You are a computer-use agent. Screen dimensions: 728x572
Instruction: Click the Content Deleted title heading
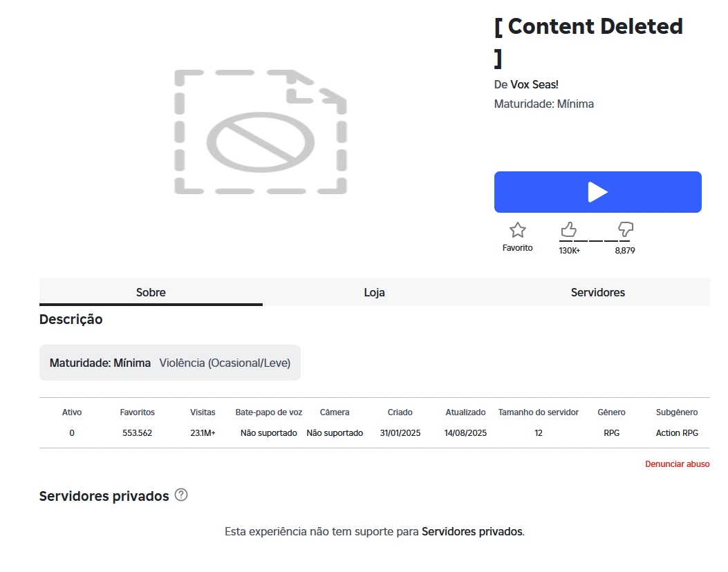click(x=588, y=28)
